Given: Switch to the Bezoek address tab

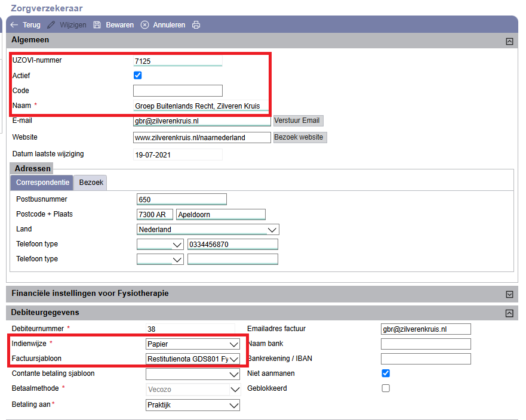Looking at the screenshot, I should click(x=91, y=183).
